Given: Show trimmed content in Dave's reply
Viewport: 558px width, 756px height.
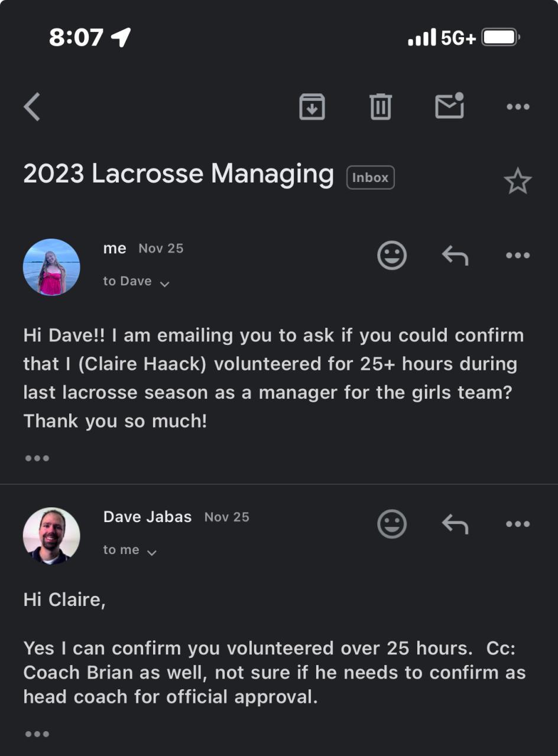Looking at the screenshot, I should click(x=37, y=734).
